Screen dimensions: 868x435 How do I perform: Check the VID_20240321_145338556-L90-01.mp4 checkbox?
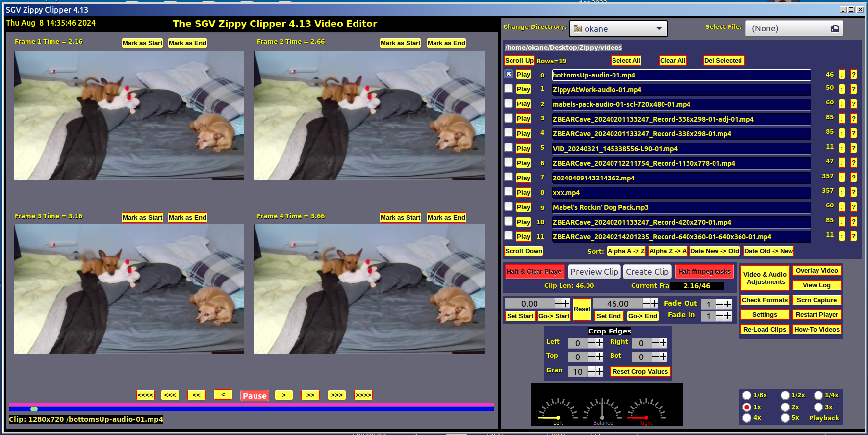509,147
